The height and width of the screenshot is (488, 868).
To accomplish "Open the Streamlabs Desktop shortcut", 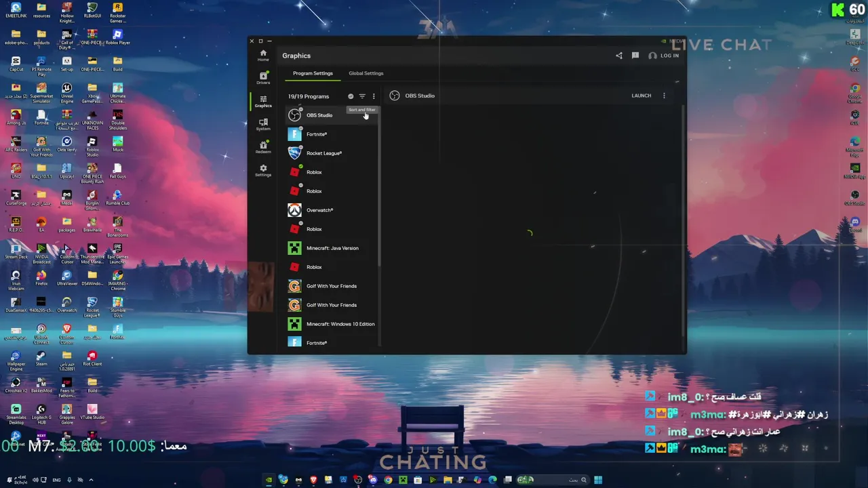I will [x=16, y=414].
